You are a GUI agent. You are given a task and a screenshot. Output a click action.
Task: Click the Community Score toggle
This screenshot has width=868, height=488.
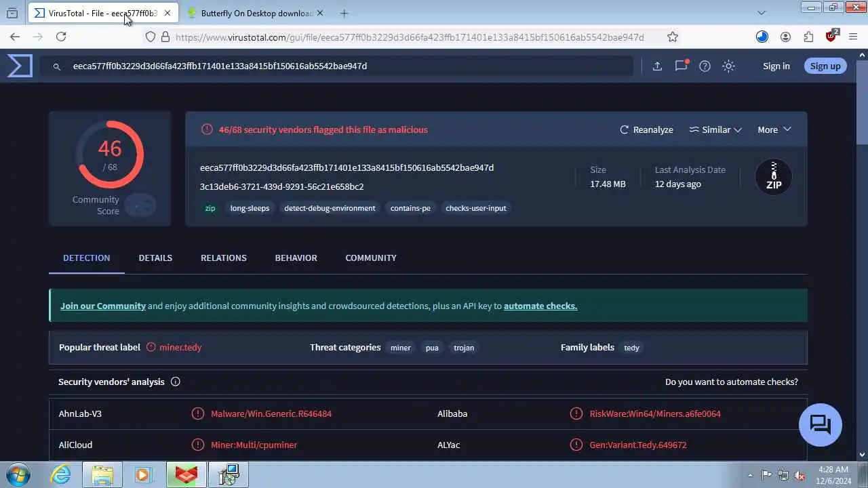[141, 205]
